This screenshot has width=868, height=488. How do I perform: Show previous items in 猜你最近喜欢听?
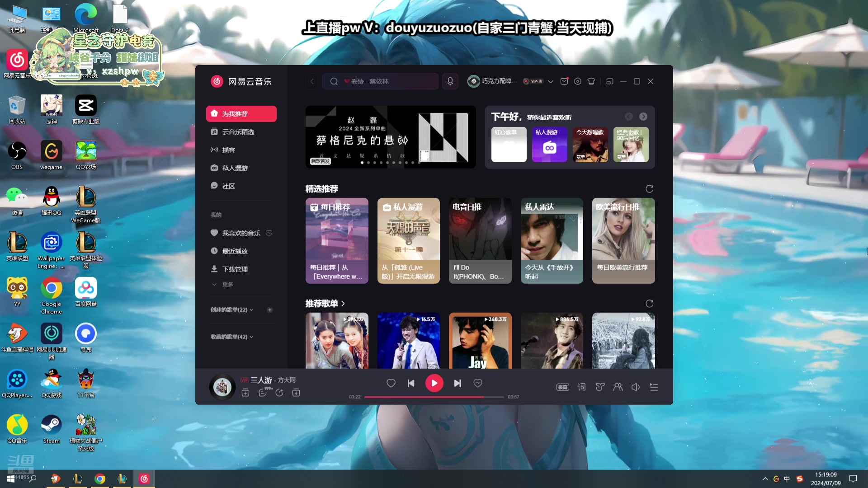click(x=629, y=117)
